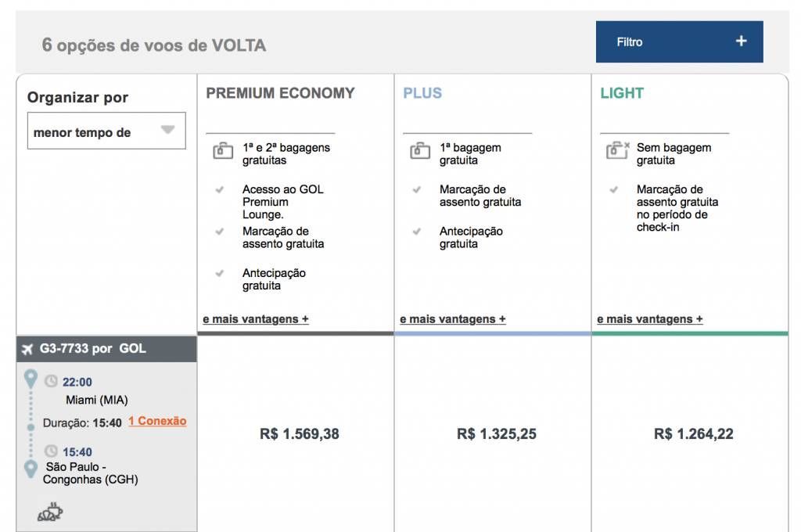Viewport: 801px width, 532px height.
Task: Click the clock icon next to 15:40 arrival
Action: 51,451
